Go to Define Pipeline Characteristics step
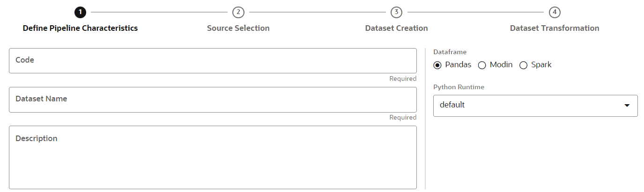 pyautogui.click(x=80, y=28)
